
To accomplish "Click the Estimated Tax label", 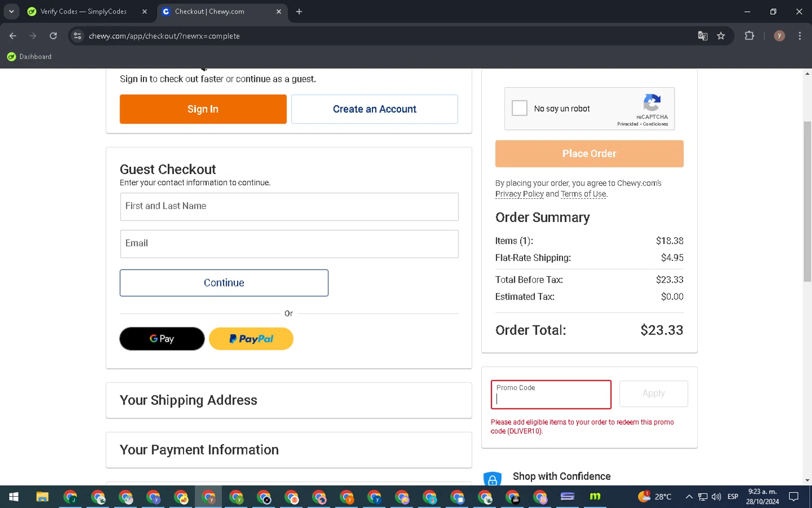I will tap(525, 297).
